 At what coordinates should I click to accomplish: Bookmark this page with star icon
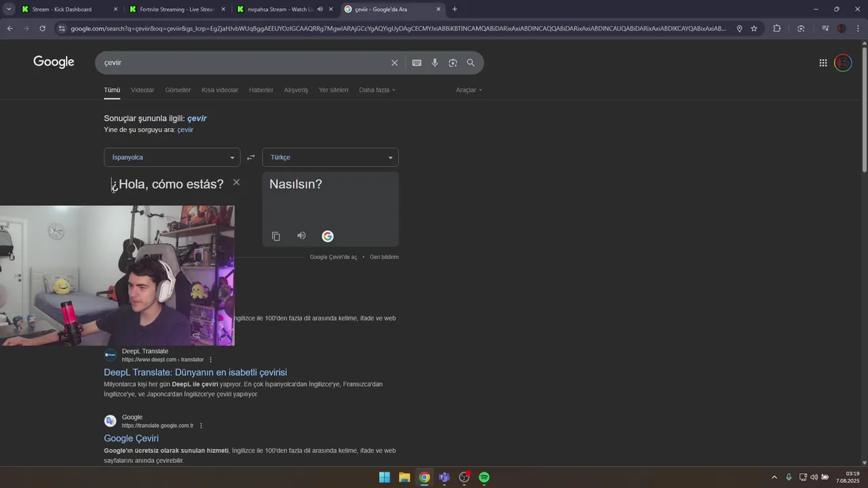point(754,28)
